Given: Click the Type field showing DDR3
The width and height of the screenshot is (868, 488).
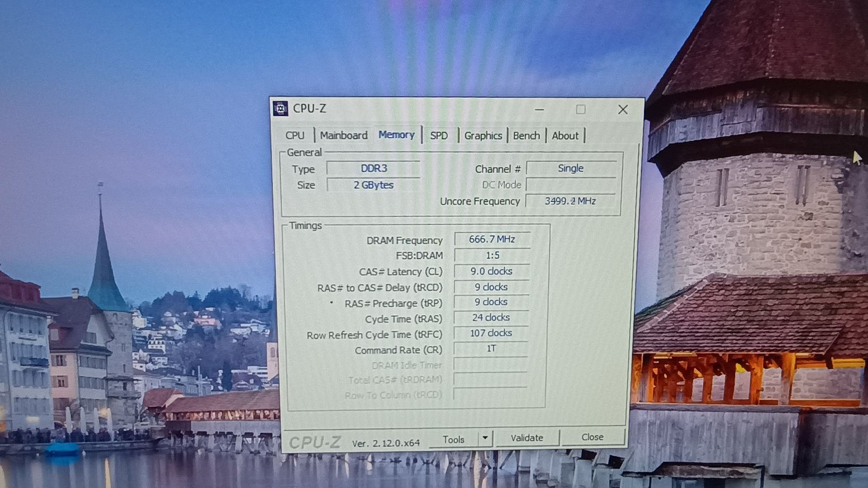Looking at the screenshot, I should [373, 169].
